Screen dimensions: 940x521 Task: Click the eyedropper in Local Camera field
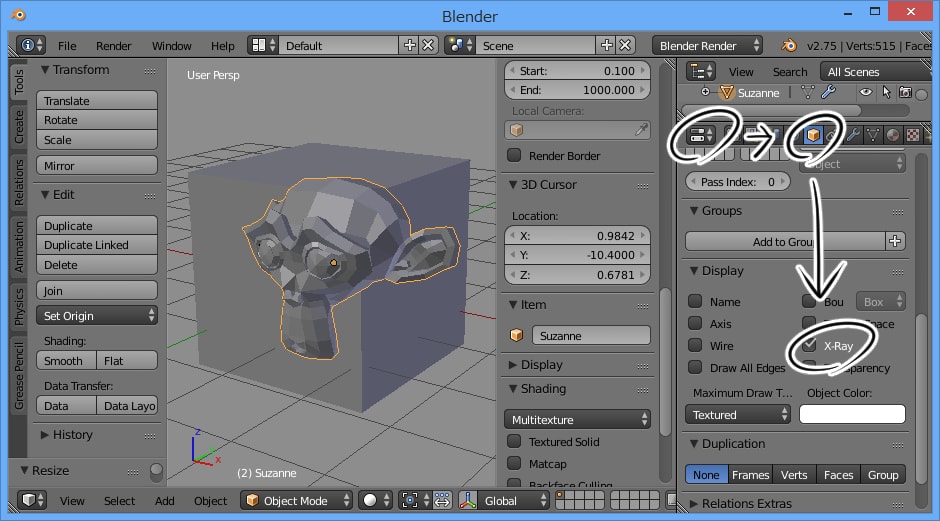(x=641, y=130)
